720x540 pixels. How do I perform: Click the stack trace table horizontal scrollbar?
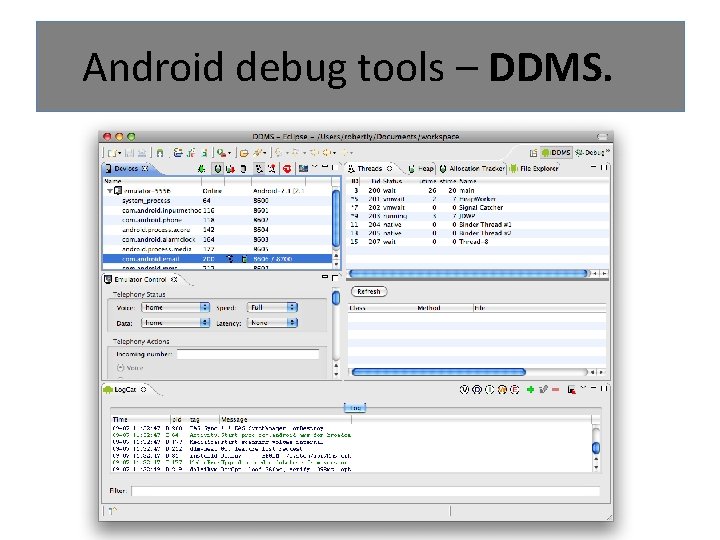click(438, 372)
